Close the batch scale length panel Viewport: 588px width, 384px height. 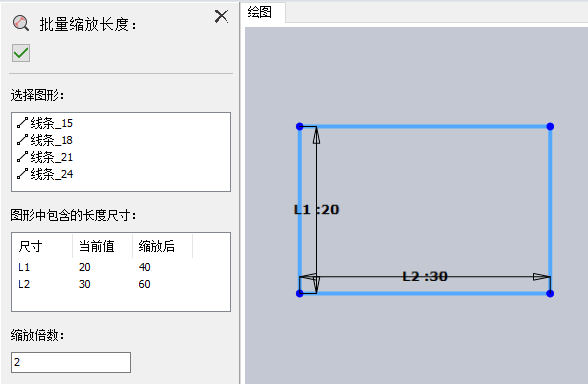[221, 16]
